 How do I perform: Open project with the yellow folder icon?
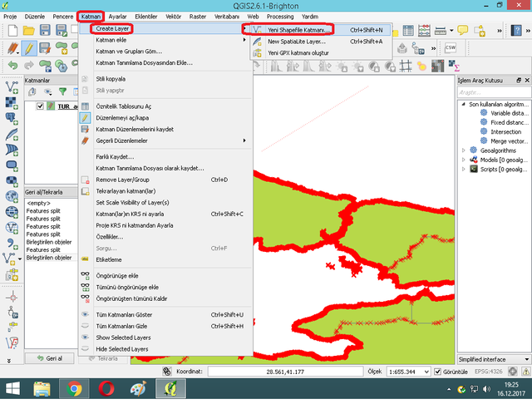[29, 31]
